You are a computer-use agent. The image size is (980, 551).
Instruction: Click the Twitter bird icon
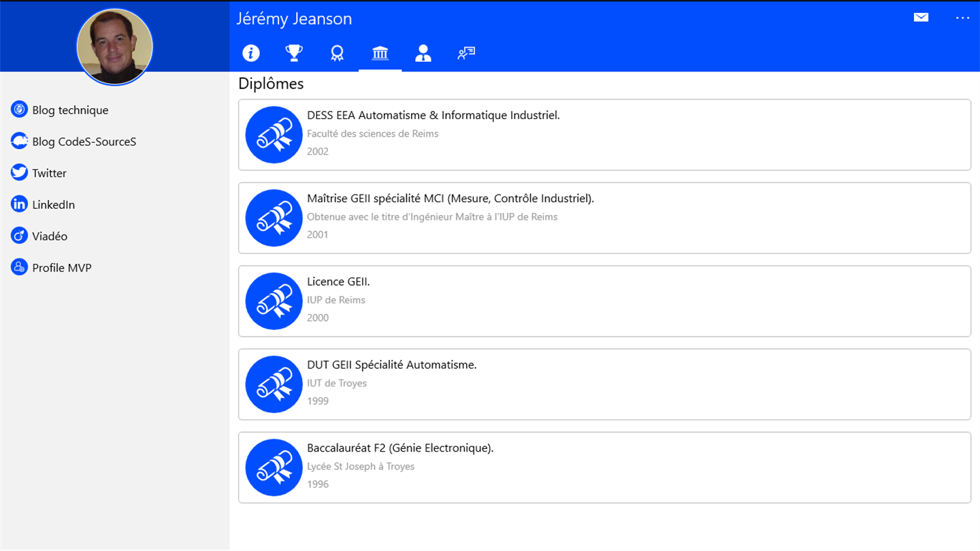(x=19, y=173)
